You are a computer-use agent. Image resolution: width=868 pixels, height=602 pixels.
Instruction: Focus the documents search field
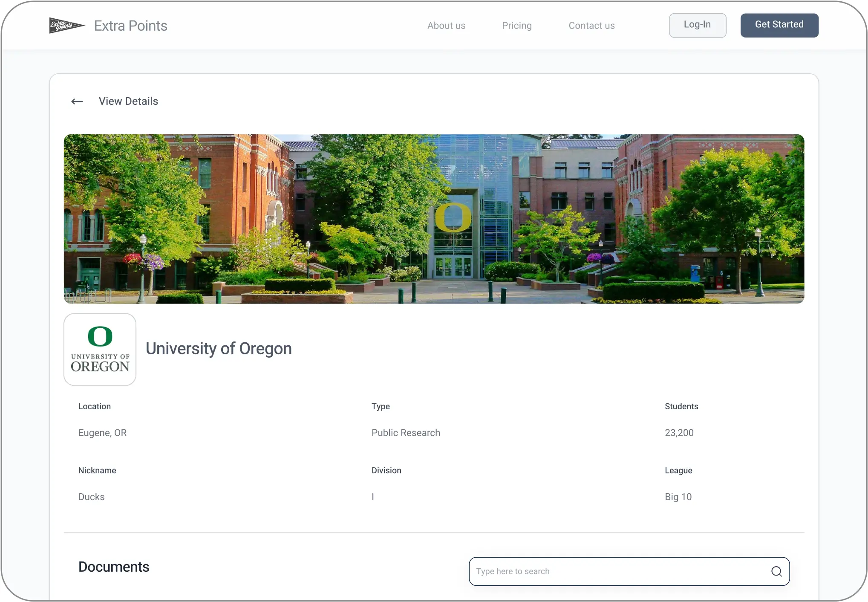pyautogui.click(x=629, y=571)
